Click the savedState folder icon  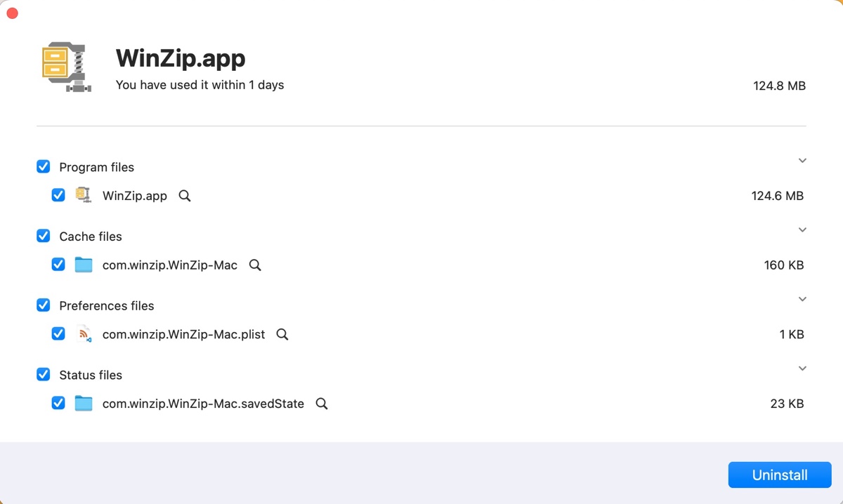(84, 404)
